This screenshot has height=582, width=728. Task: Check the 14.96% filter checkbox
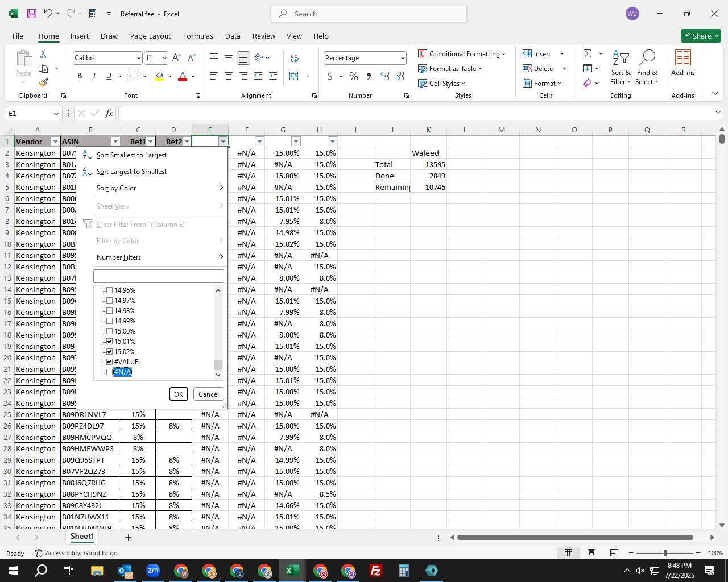click(x=110, y=290)
